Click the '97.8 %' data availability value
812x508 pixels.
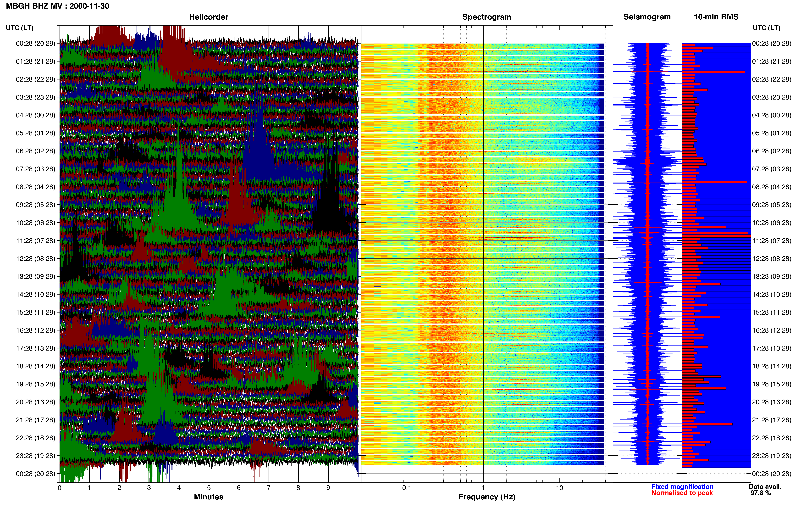pyautogui.click(x=761, y=493)
